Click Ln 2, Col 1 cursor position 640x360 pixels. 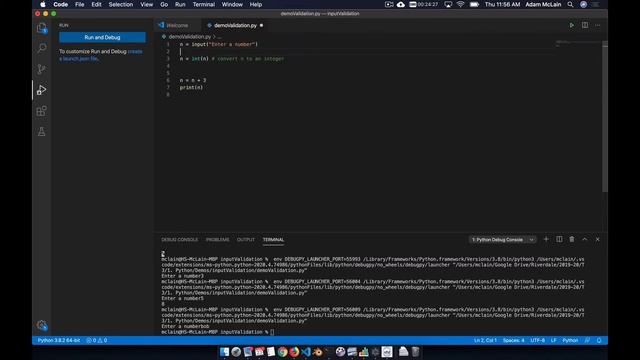(485, 340)
